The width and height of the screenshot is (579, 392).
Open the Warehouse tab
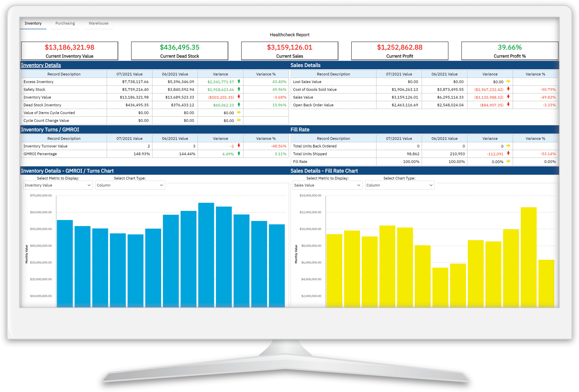point(98,23)
